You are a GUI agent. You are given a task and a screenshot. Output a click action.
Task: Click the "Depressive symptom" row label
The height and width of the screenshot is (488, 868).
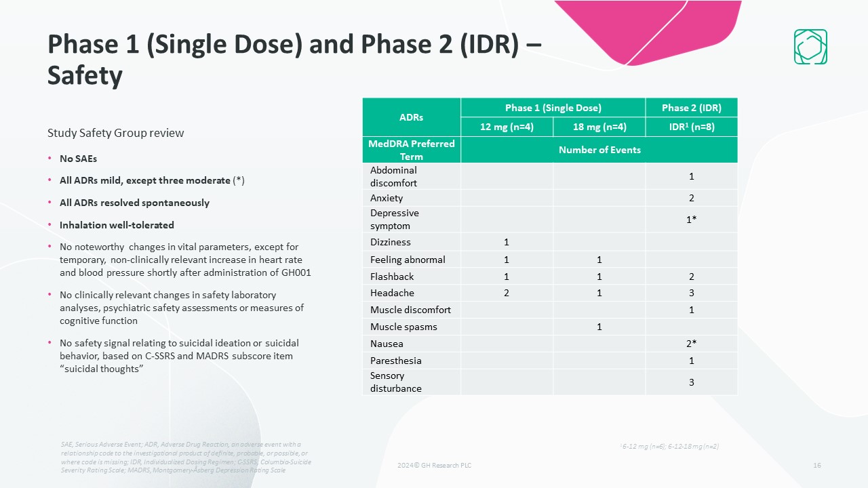[395, 219]
